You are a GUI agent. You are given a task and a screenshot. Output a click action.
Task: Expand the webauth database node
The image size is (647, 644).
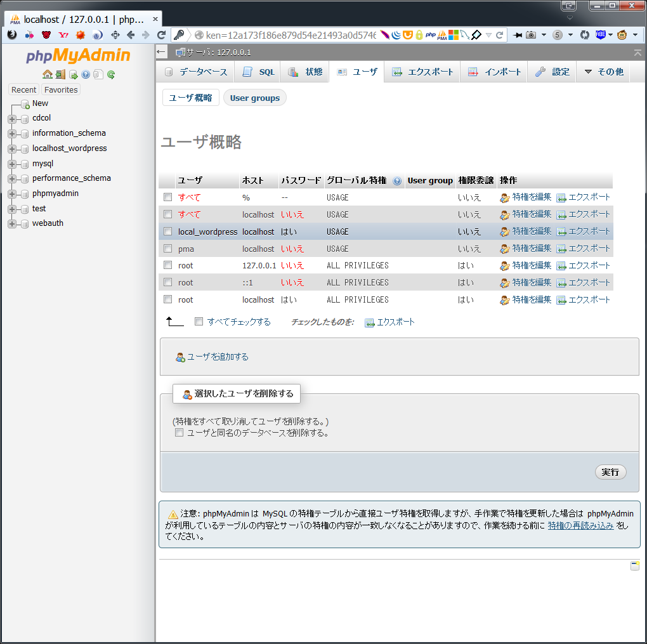[12, 224]
